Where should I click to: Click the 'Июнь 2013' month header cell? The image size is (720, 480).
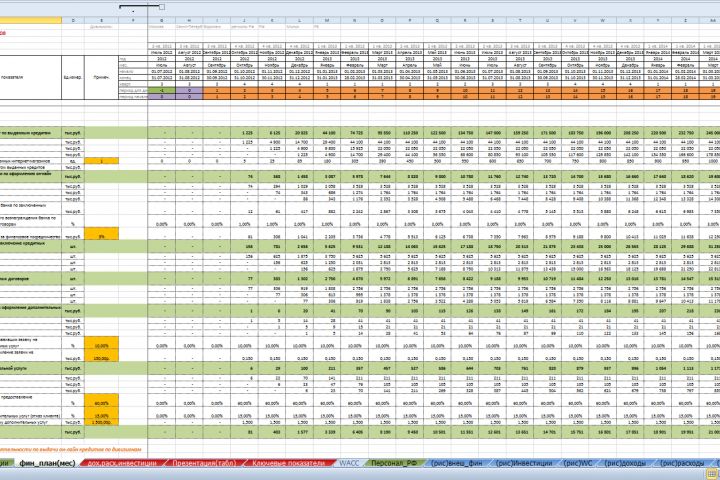465,53
